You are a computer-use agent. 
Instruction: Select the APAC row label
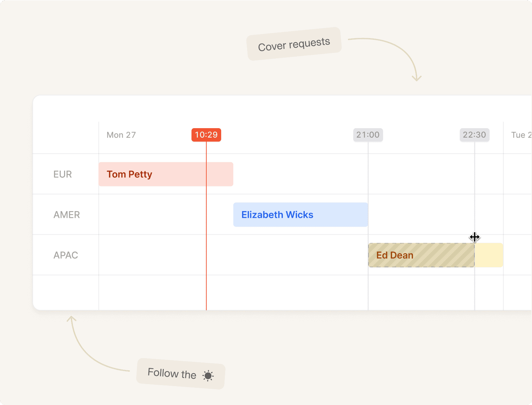pos(66,255)
